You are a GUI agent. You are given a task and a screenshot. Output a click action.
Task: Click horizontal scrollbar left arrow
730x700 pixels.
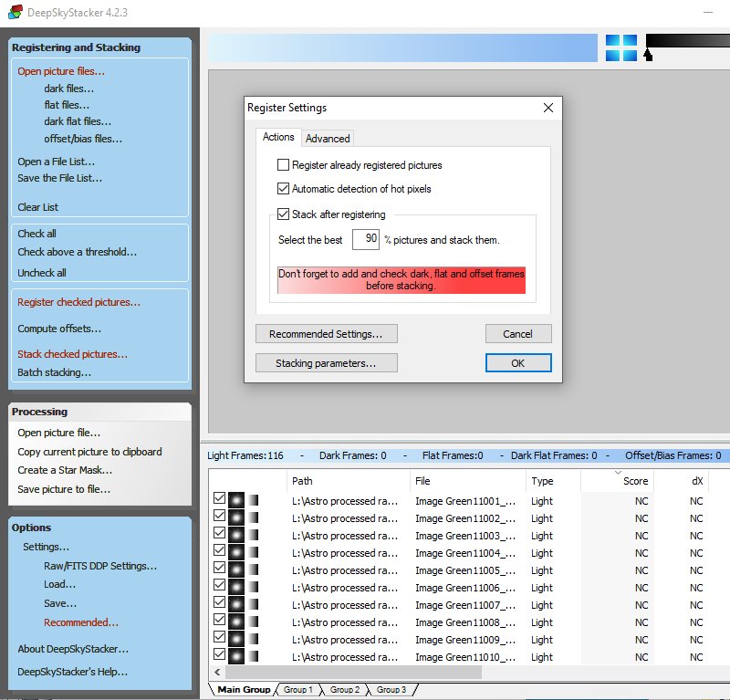(x=217, y=672)
